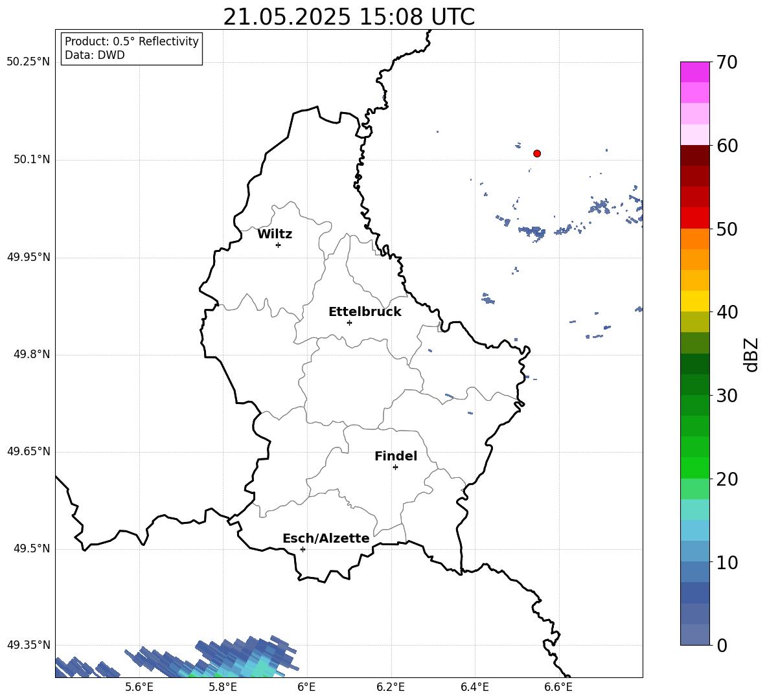Click the 6.4°E longitude label
The height and width of the screenshot is (700, 767).
474,687
